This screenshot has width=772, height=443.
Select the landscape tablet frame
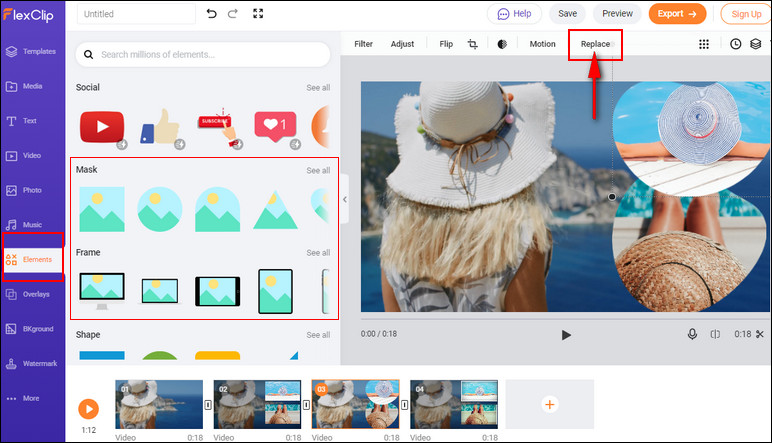[x=218, y=291]
